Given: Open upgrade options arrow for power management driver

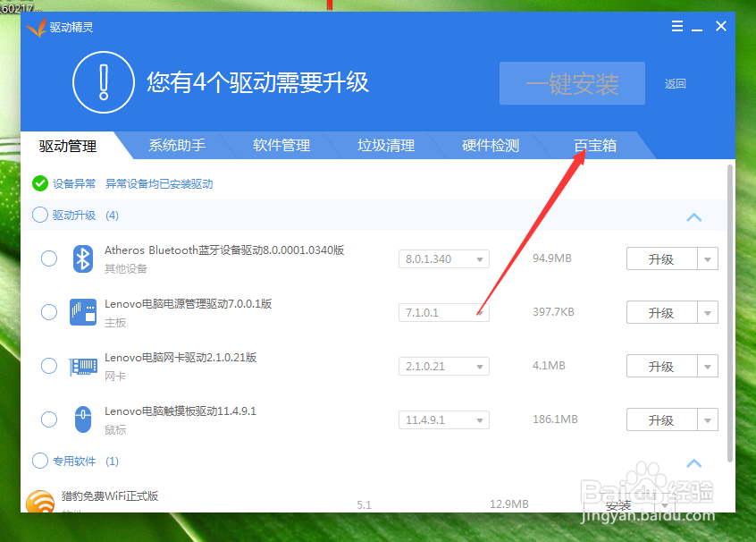Looking at the screenshot, I should [708, 313].
